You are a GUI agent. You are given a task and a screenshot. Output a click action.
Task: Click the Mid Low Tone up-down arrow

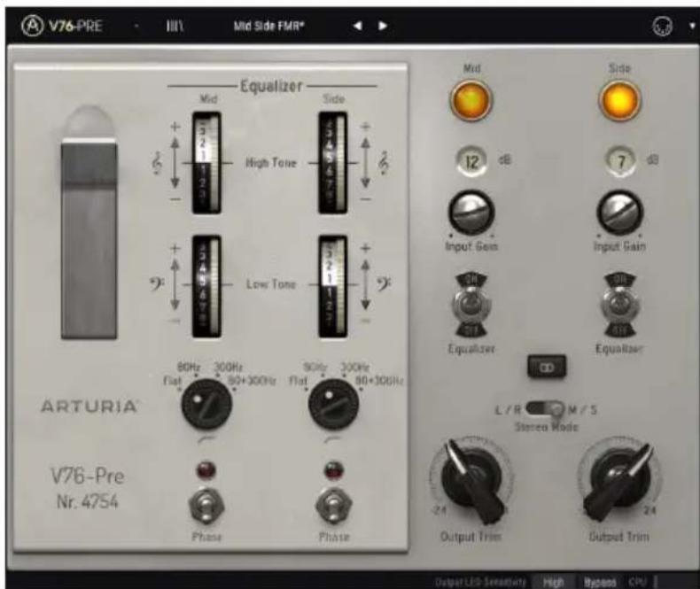tap(175, 284)
